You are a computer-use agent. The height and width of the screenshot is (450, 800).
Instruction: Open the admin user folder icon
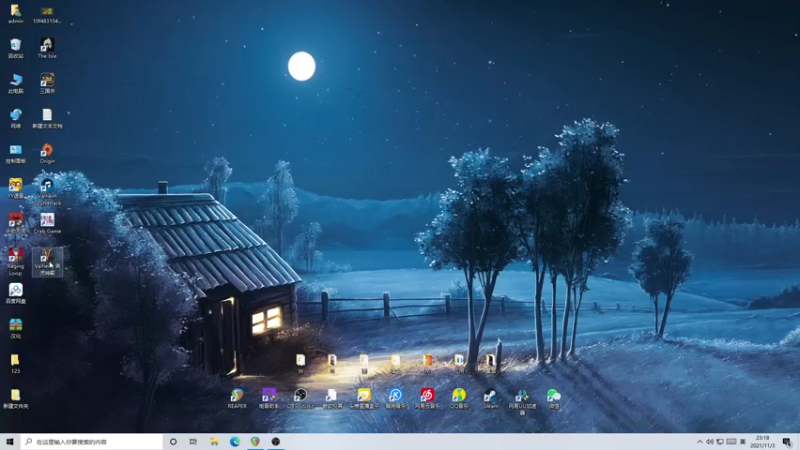click(15, 13)
